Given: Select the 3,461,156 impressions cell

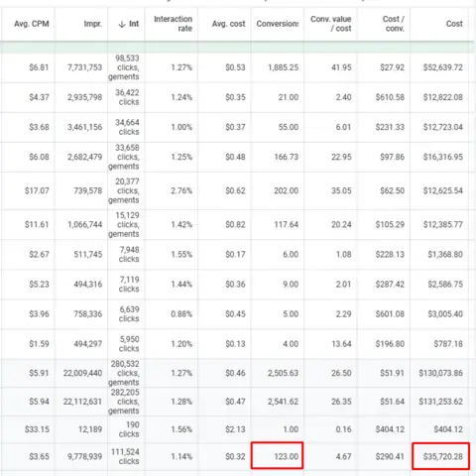Looking at the screenshot, I should pyautogui.click(x=85, y=127).
